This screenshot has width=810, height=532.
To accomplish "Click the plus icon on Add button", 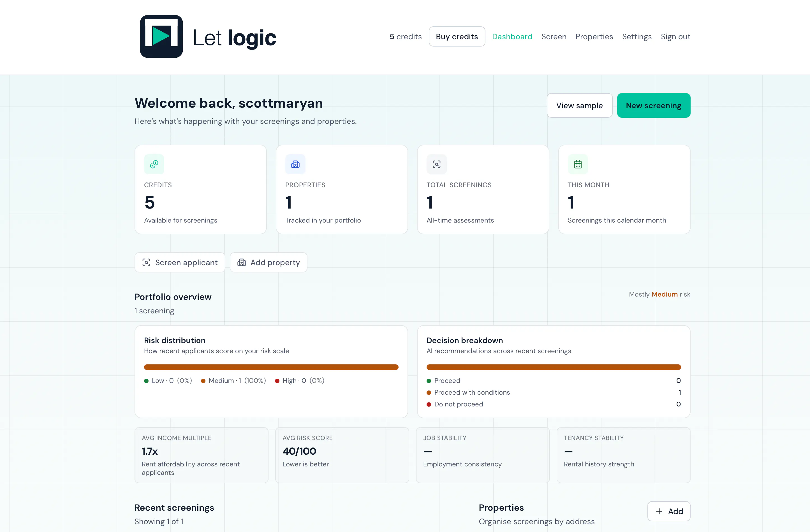I will 659,511.
